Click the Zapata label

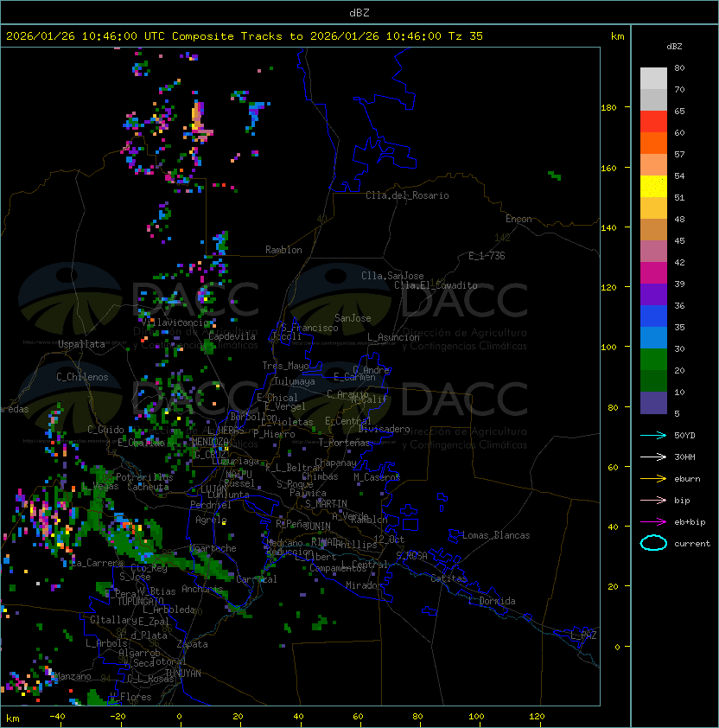click(x=192, y=644)
